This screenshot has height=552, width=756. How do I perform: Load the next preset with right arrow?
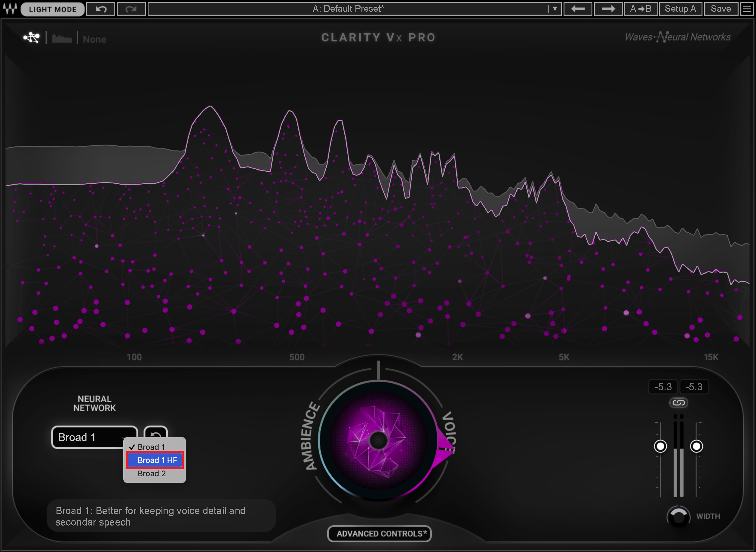(x=608, y=9)
